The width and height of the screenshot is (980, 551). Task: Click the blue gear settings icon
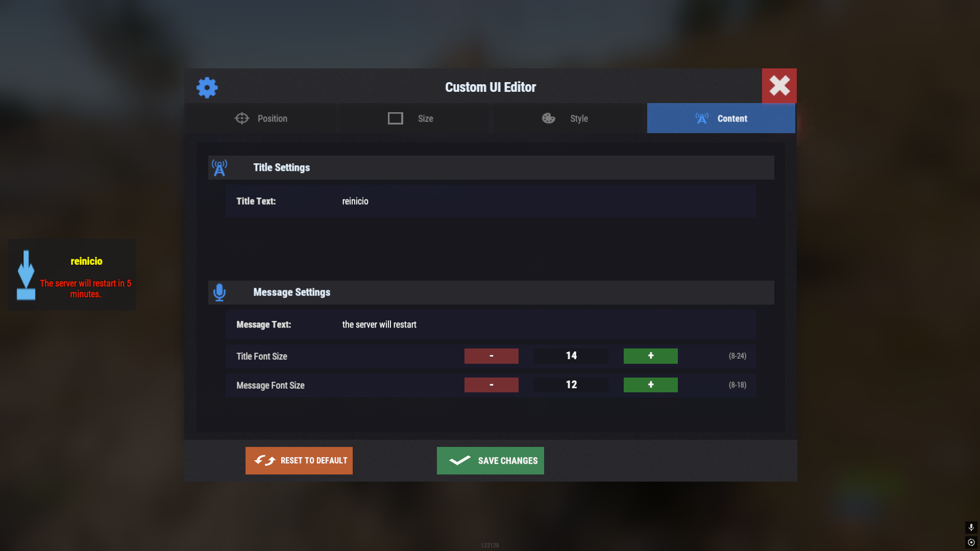[207, 88]
